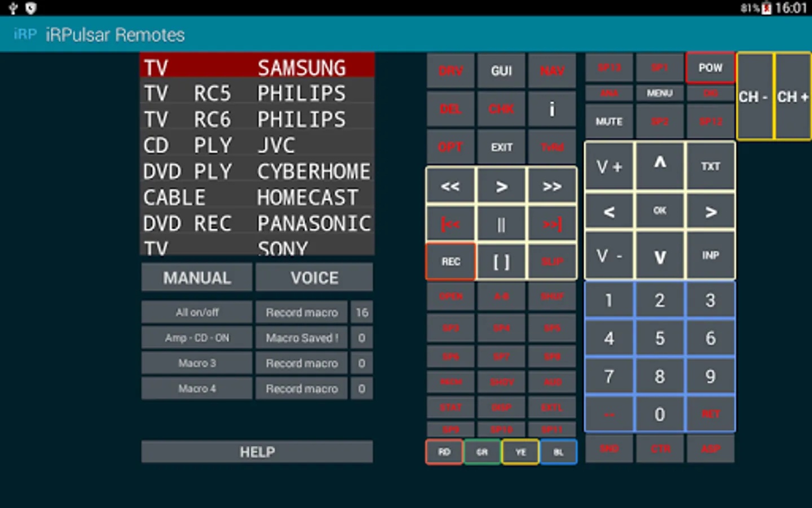Tap the RET key on the keypad
This screenshot has width=812, height=508.
[710, 414]
